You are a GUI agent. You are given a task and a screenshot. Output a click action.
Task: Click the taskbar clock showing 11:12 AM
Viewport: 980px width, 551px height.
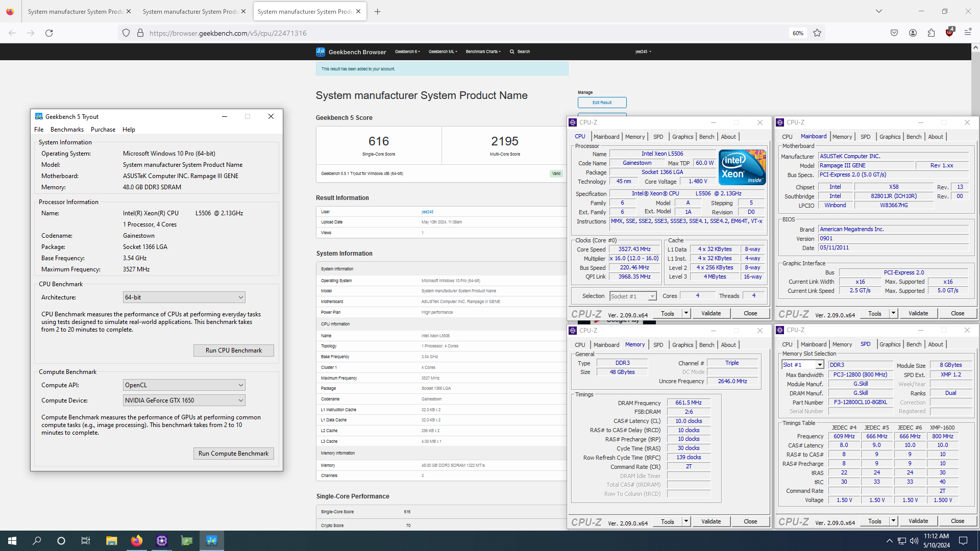pyautogui.click(x=936, y=541)
